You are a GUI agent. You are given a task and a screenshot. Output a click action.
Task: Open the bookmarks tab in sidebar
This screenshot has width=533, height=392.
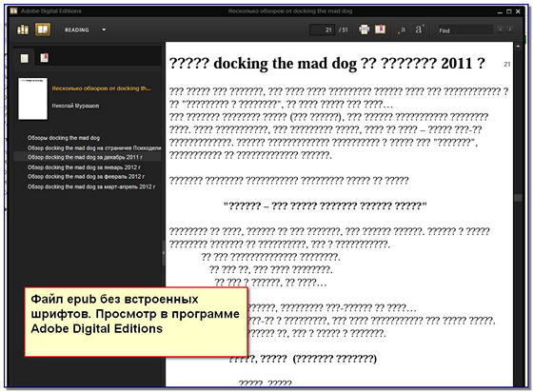[x=44, y=58]
